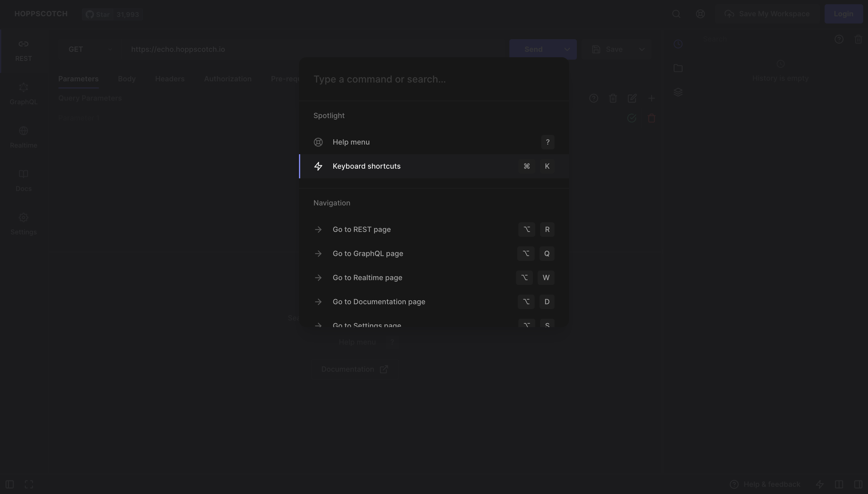Open the Realtime globe icon in sidebar

[x=23, y=131]
